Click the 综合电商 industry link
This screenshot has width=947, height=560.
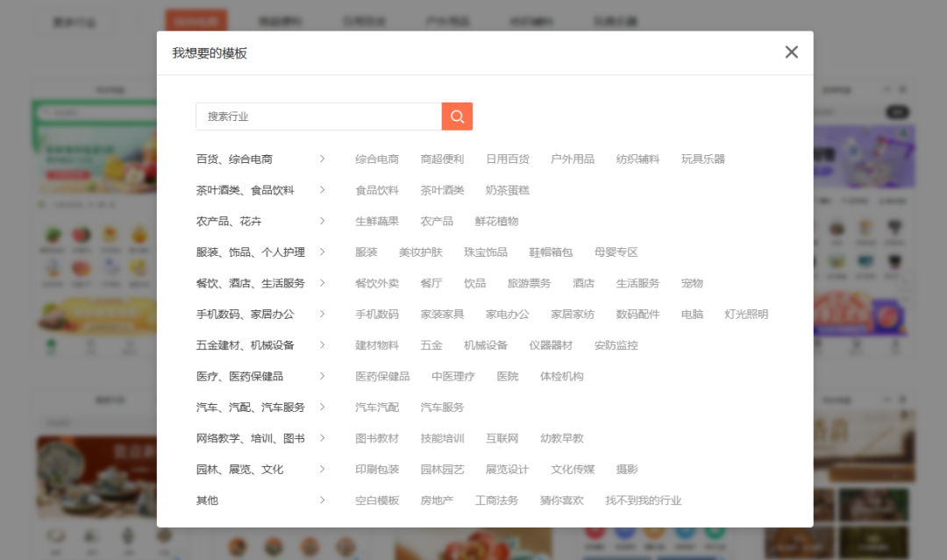377,159
